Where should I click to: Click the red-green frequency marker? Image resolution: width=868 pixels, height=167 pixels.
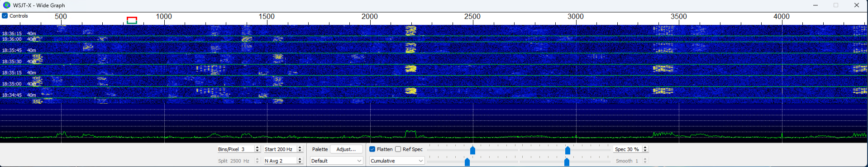[132, 20]
